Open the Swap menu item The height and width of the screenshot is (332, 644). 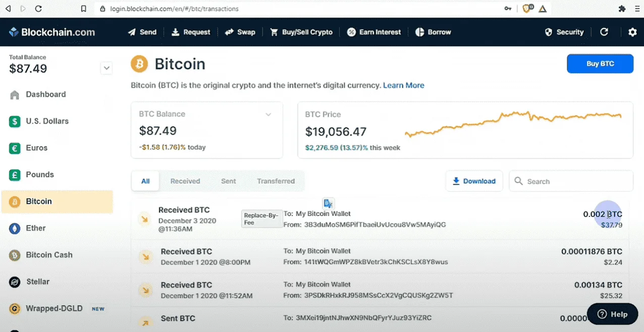click(240, 32)
